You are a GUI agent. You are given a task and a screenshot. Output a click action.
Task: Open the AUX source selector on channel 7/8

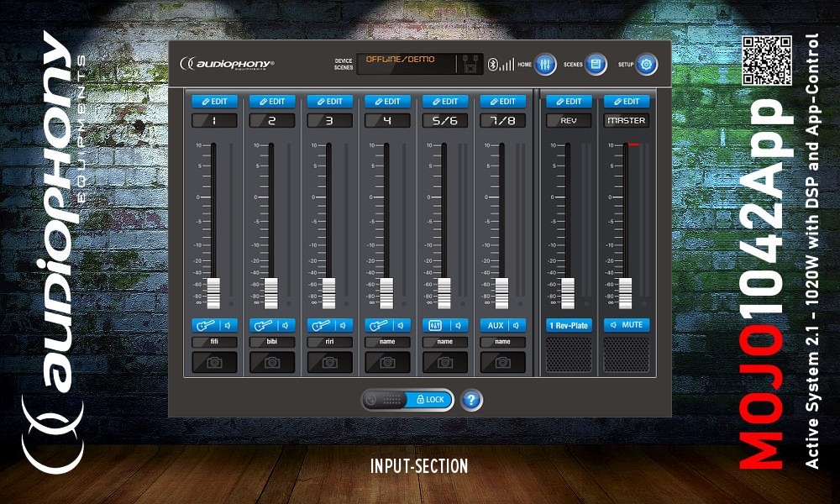[496, 325]
